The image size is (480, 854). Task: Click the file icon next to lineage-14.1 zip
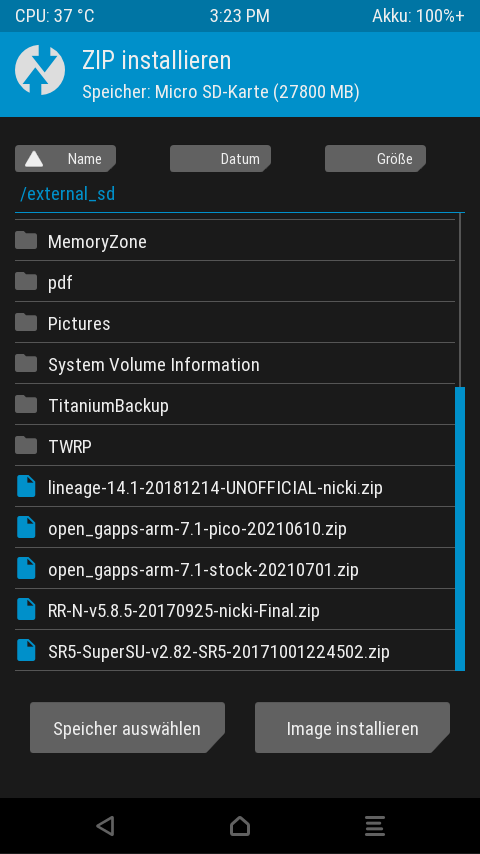(26, 486)
